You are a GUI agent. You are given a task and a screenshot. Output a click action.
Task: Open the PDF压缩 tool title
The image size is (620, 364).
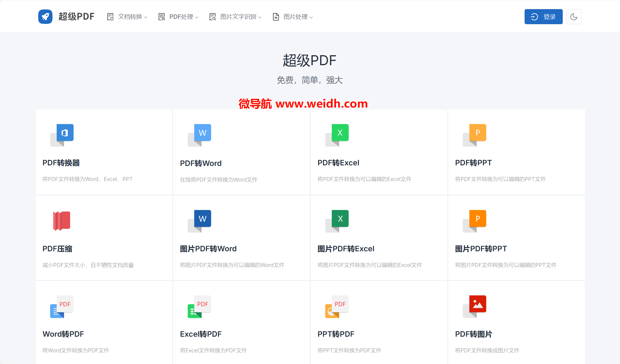[57, 249]
